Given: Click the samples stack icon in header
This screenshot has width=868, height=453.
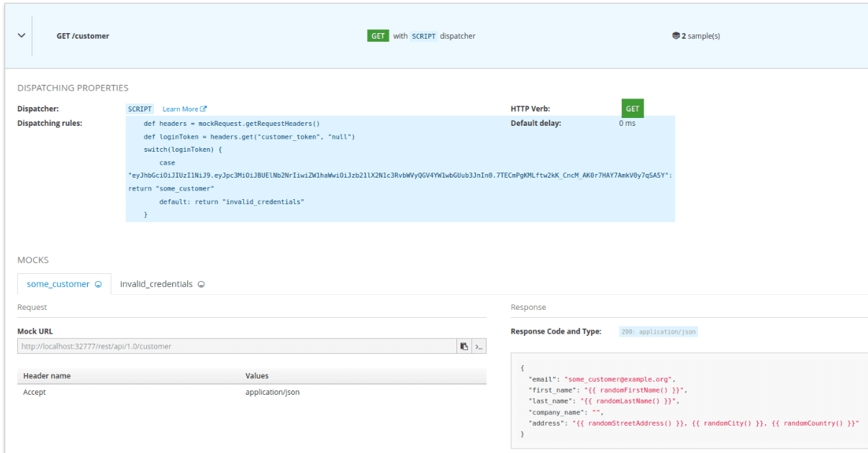Looking at the screenshot, I should click(676, 36).
